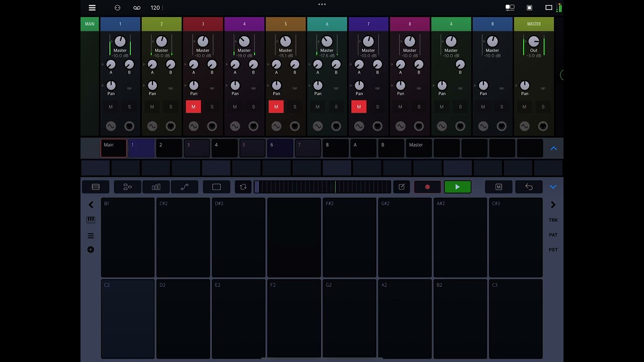Click in the song position overview strip
Image resolution: width=644 pixels, height=362 pixels.
pyautogui.click(x=323, y=187)
